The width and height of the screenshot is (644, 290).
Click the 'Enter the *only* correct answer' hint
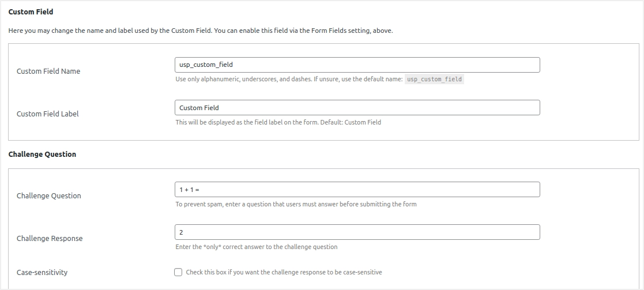pos(257,247)
